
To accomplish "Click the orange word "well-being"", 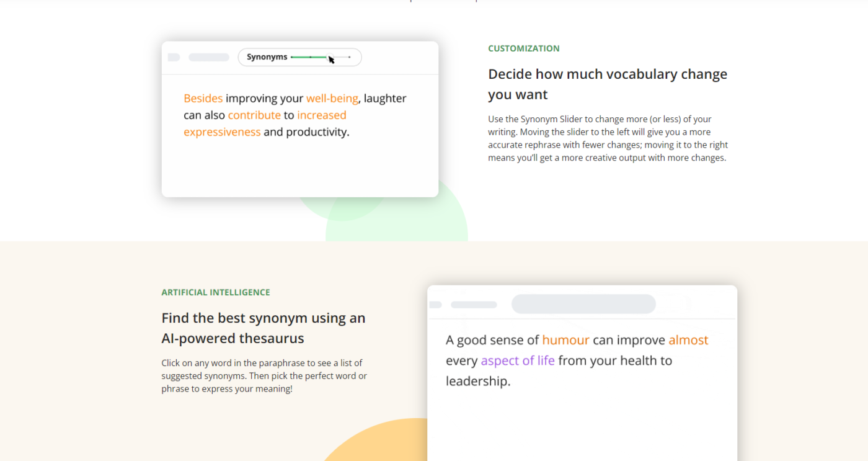I will pyautogui.click(x=332, y=98).
